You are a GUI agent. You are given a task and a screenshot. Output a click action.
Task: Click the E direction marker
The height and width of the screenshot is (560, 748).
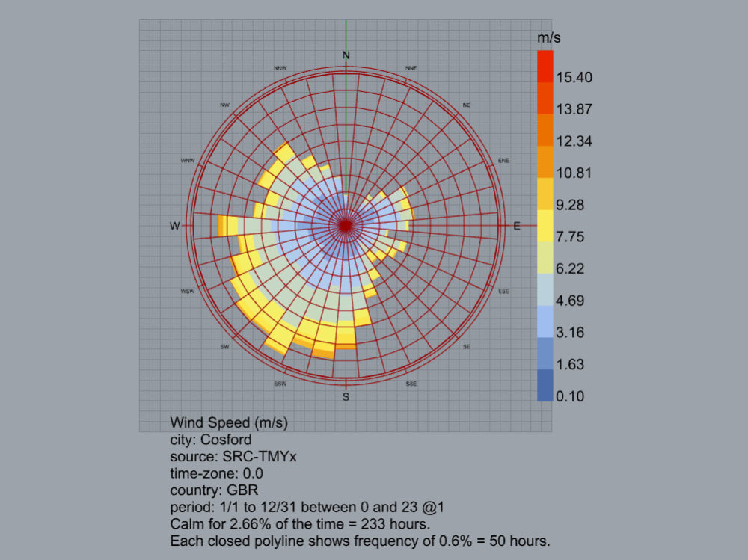click(x=517, y=225)
